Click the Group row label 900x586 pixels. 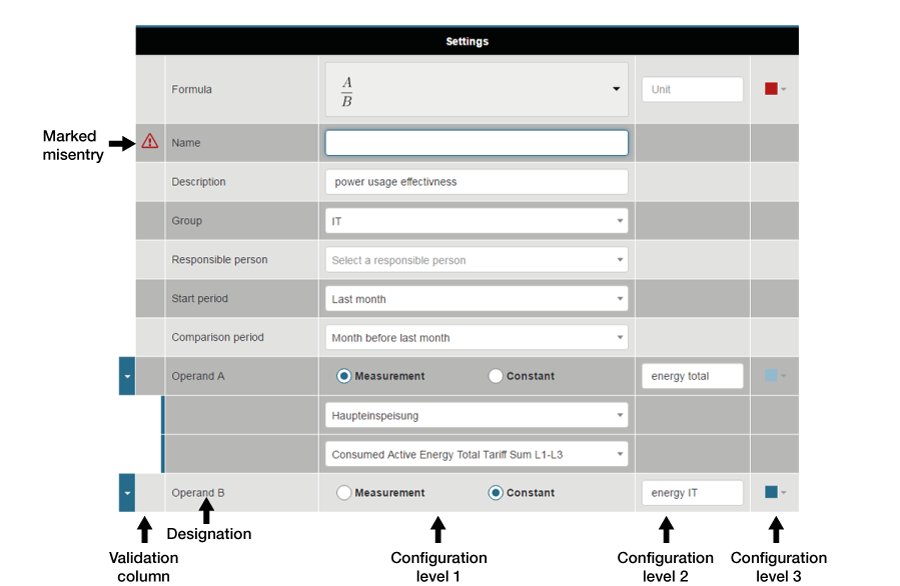(187, 220)
